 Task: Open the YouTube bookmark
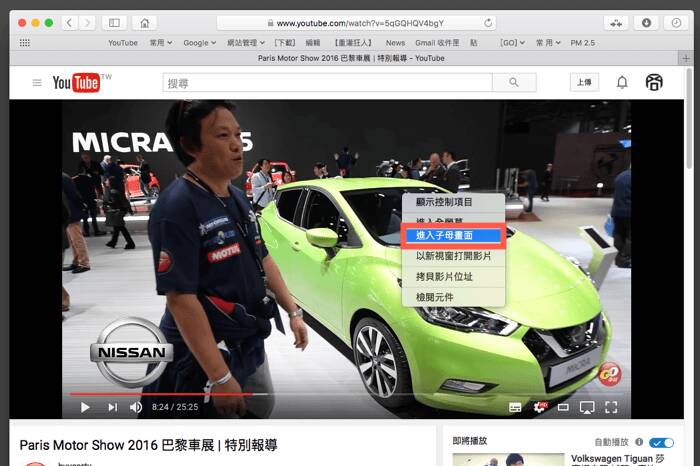pos(123,43)
